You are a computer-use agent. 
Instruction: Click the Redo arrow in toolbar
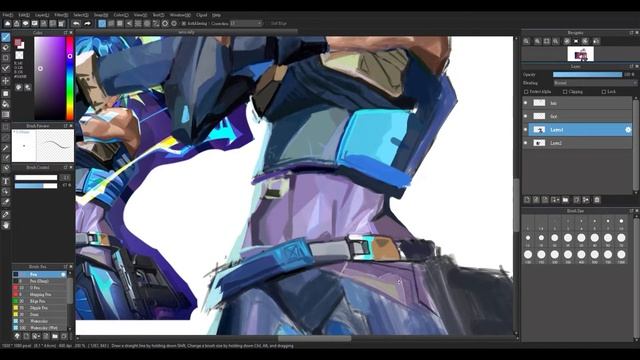[87, 24]
